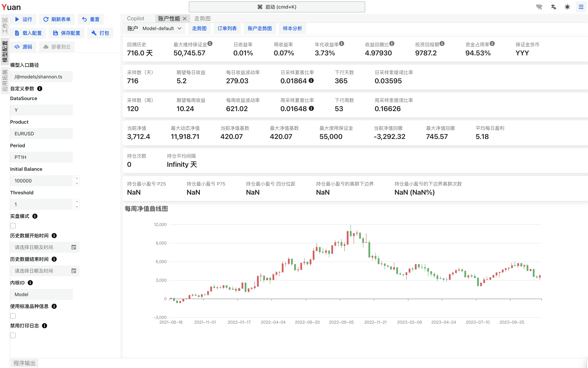Enable the 实盘模式 checkbox
588x368 pixels.
[x=13, y=226]
